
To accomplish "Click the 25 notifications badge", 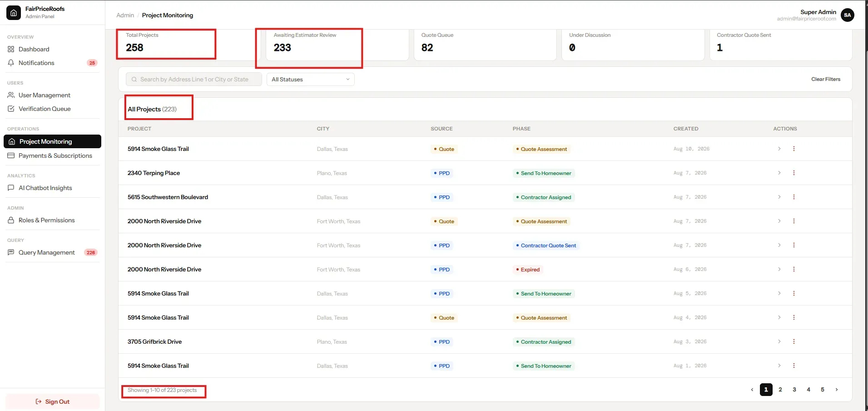I will [92, 63].
